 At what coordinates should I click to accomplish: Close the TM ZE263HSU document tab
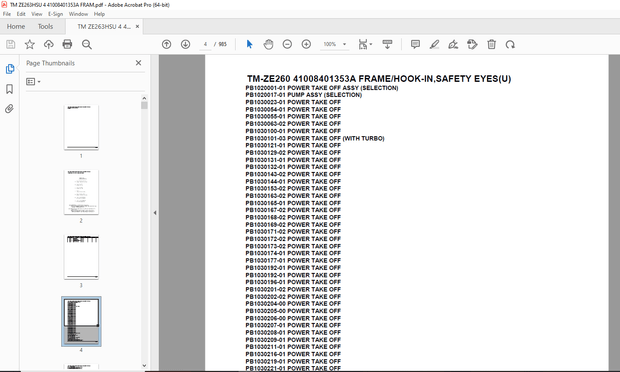138,26
